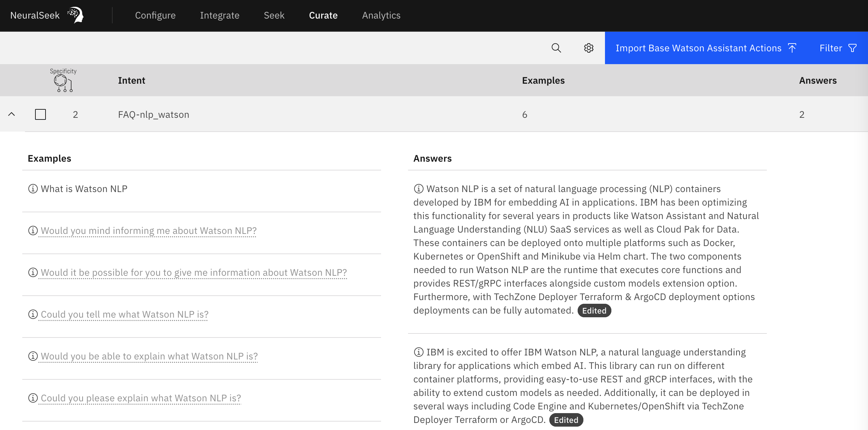Click the Edited badge on second answer

566,420
